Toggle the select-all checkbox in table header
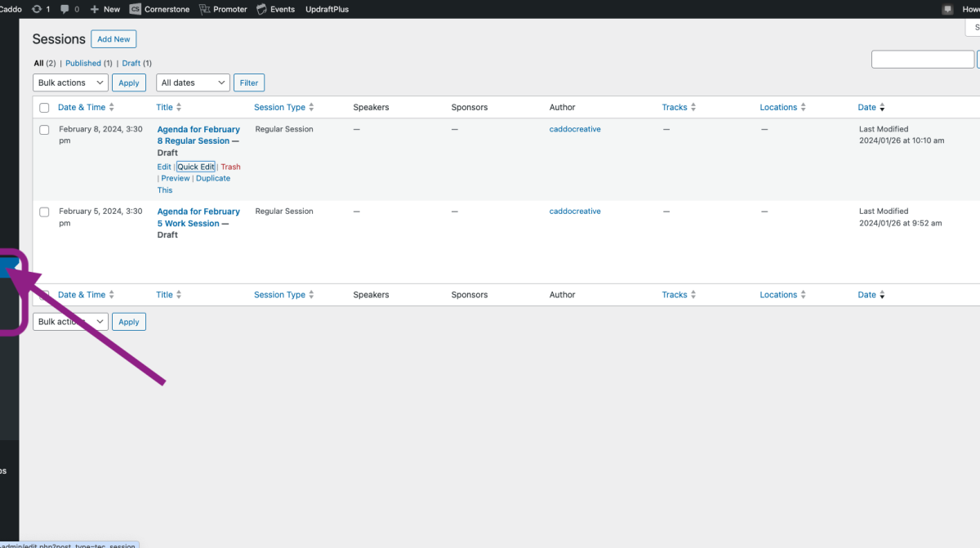Viewport: 980px width, 548px height. 44,108
